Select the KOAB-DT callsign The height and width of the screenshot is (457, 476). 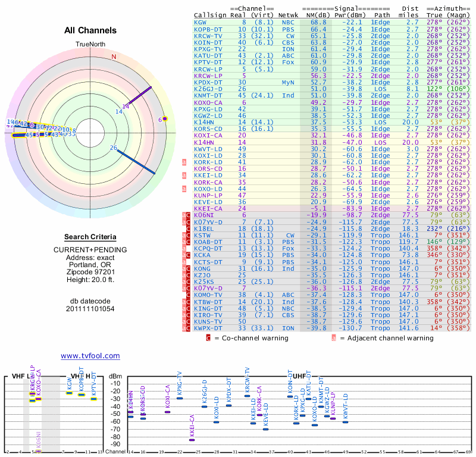tap(208, 242)
